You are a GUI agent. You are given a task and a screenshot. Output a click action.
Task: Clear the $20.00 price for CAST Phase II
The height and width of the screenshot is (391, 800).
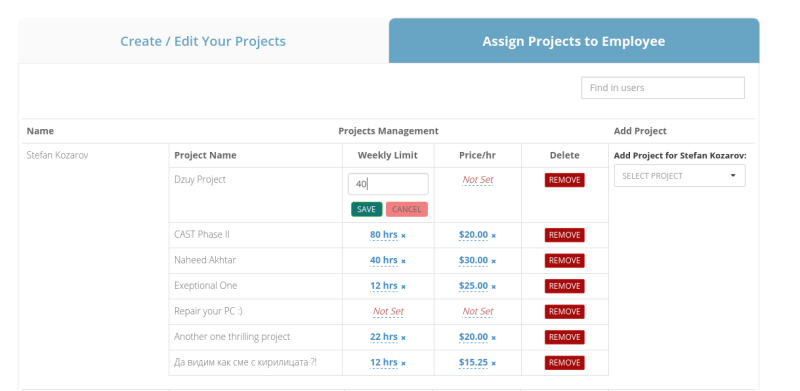click(493, 236)
